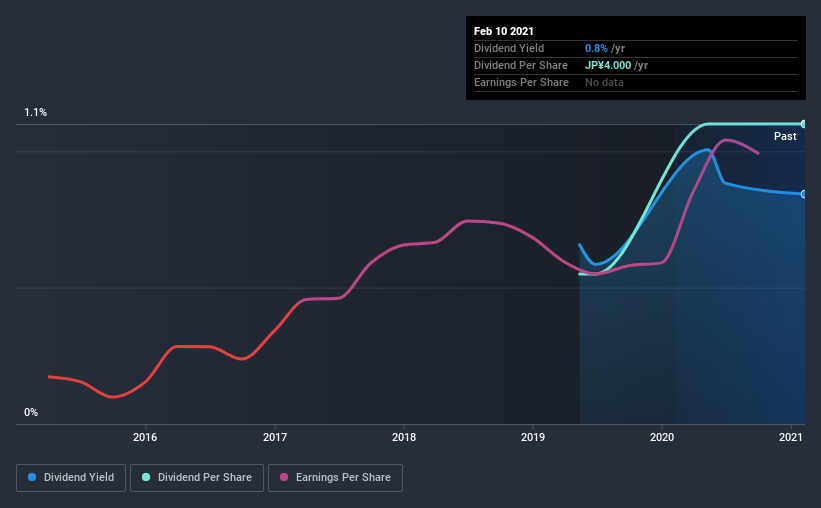Viewport: 821px width, 508px height.
Task: Click 'Earnings Per Share' tooltip row label
Action: tap(522, 82)
